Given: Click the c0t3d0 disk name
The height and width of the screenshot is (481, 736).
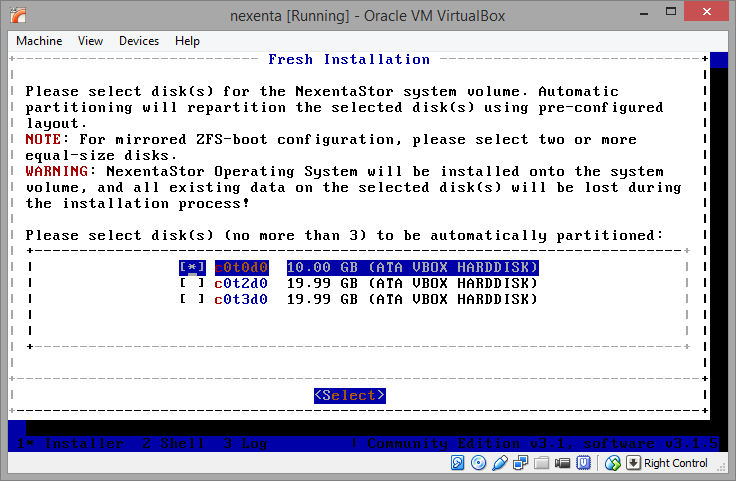Looking at the screenshot, I should pyautogui.click(x=241, y=299).
